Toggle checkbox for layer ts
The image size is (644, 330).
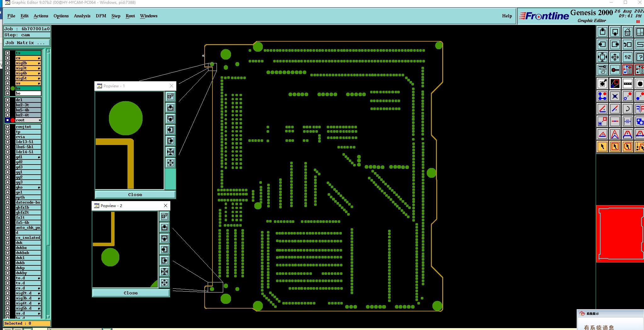(8, 53)
